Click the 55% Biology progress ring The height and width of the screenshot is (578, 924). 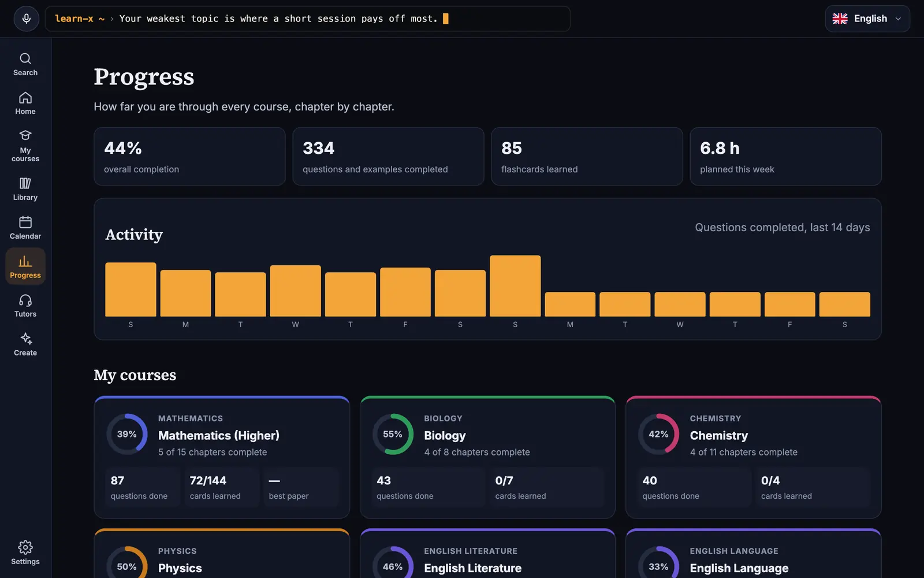tap(393, 434)
